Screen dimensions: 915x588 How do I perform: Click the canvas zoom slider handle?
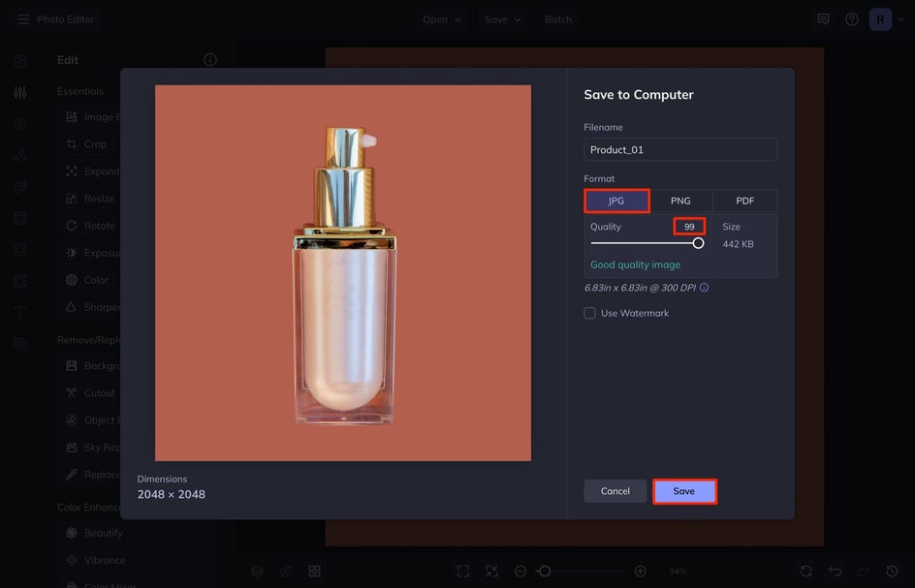pos(545,572)
